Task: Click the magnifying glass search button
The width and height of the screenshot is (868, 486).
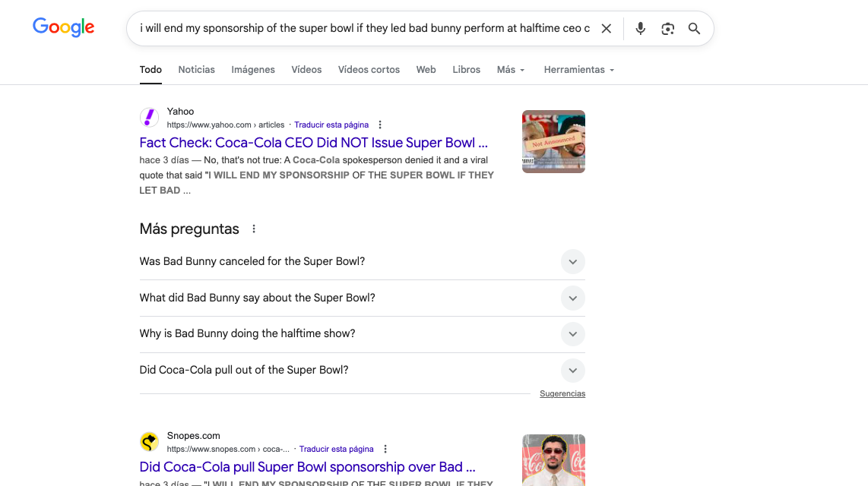Action: tap(694, 29)
